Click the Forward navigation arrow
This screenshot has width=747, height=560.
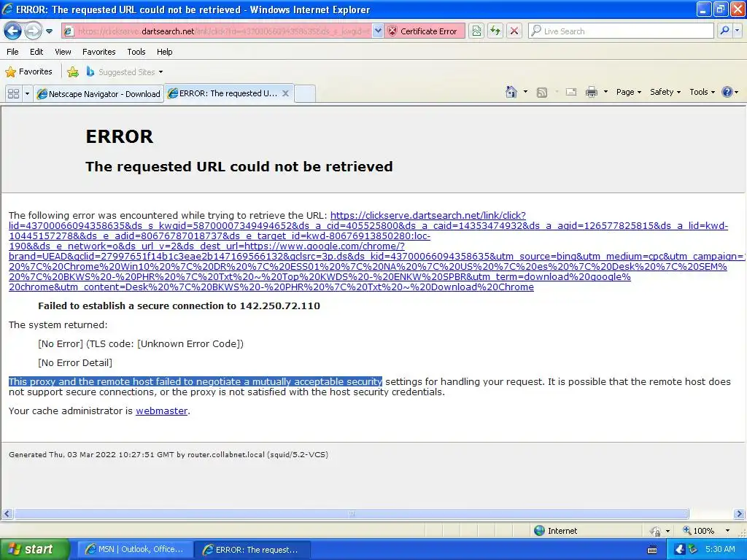coord(32,31)
